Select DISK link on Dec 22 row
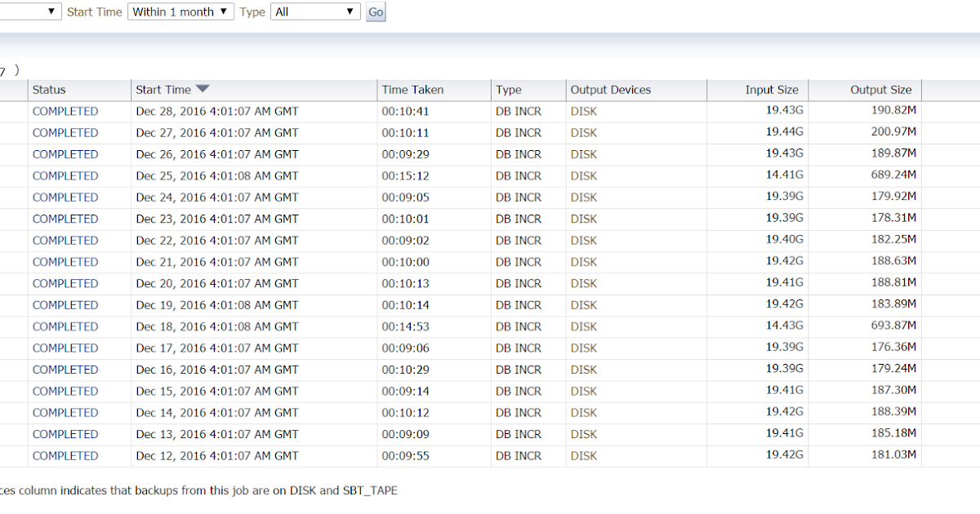 coord(583,240)
